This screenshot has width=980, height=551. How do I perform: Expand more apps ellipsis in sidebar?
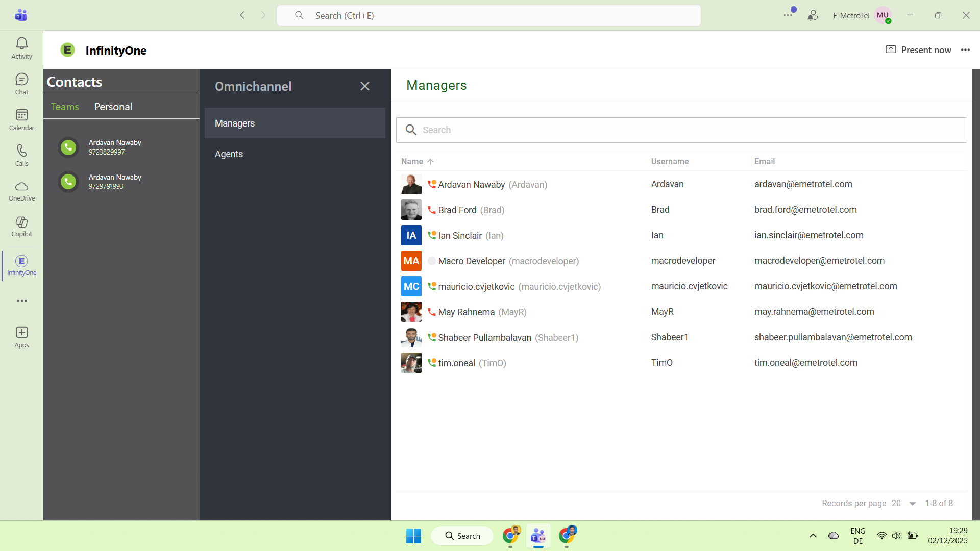[x=21, y=301]
